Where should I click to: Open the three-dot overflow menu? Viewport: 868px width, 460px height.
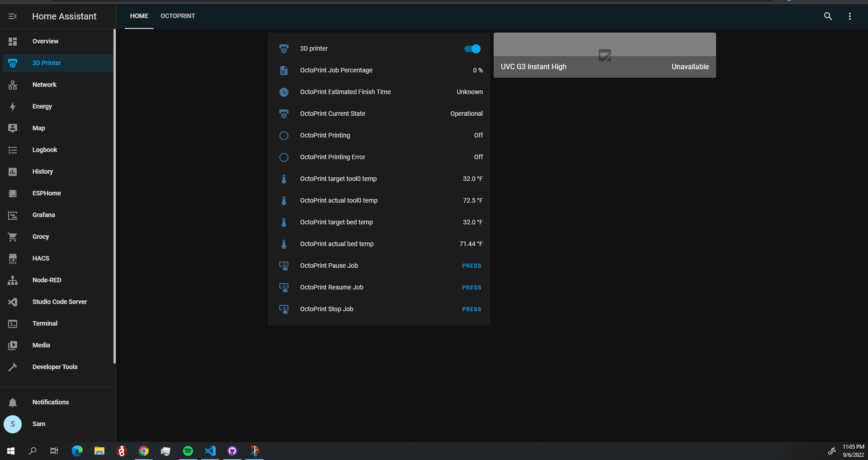850,16
